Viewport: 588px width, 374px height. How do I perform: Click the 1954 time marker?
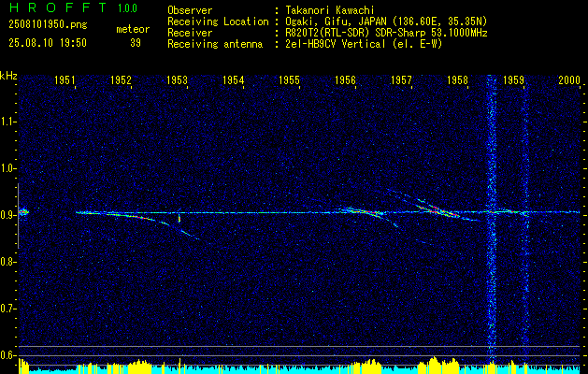234,79
